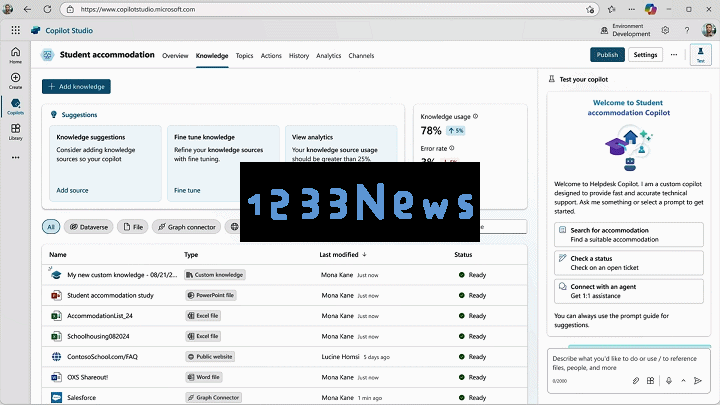This screenshot has height=405, width=720.
Task: Click the Name column header
Action: pyautogui.click(x=58, y=254)
